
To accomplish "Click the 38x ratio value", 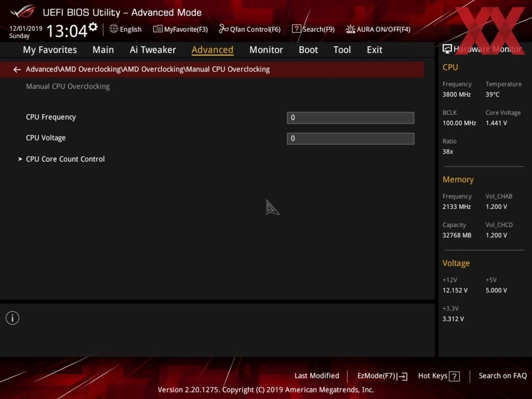I will click(x=448, y=151).
